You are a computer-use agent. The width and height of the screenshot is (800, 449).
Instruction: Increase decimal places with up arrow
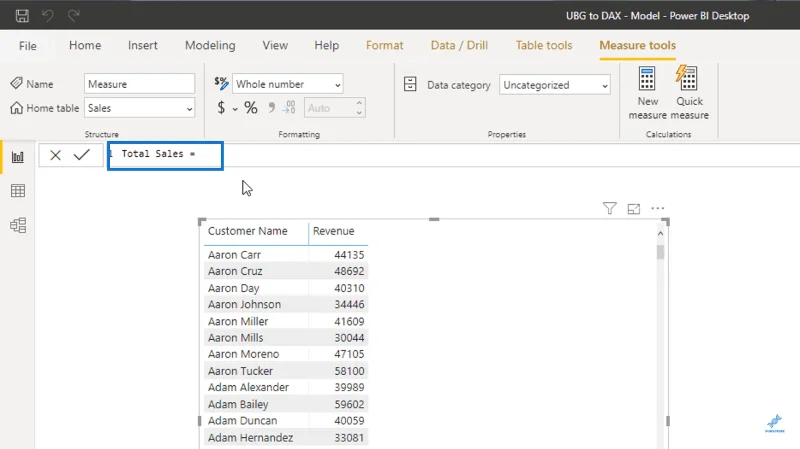coord(359,103)
